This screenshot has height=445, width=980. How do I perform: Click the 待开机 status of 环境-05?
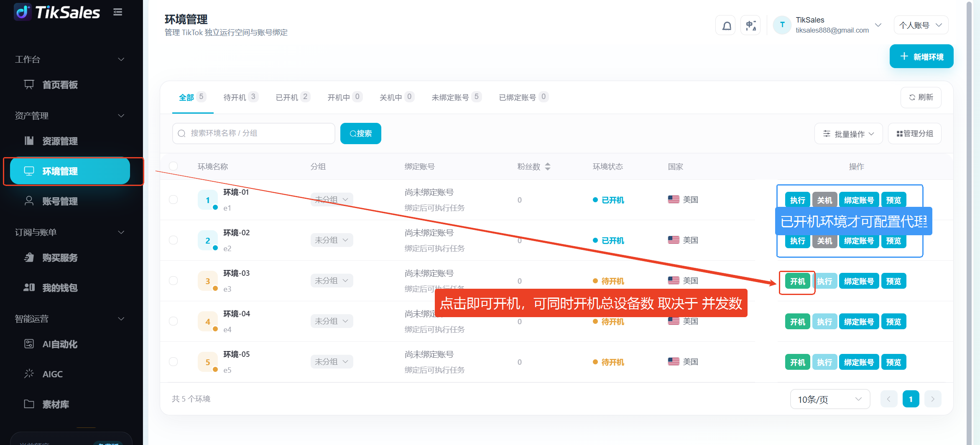pos(609,362)
